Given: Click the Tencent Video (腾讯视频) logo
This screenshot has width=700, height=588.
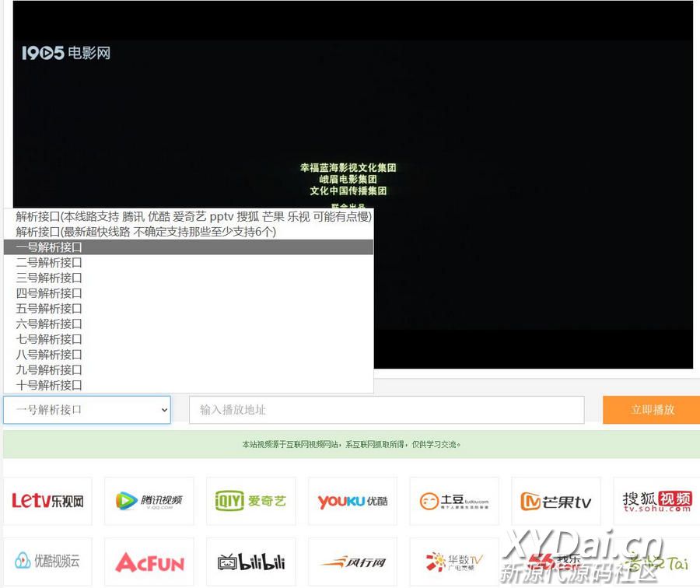Looking at the screenshot, I should [x=149, y=501].
